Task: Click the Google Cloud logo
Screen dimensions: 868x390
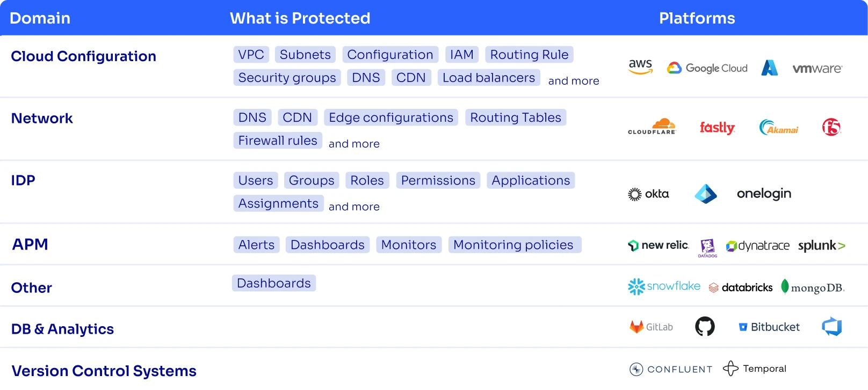Action: point(707,68)
